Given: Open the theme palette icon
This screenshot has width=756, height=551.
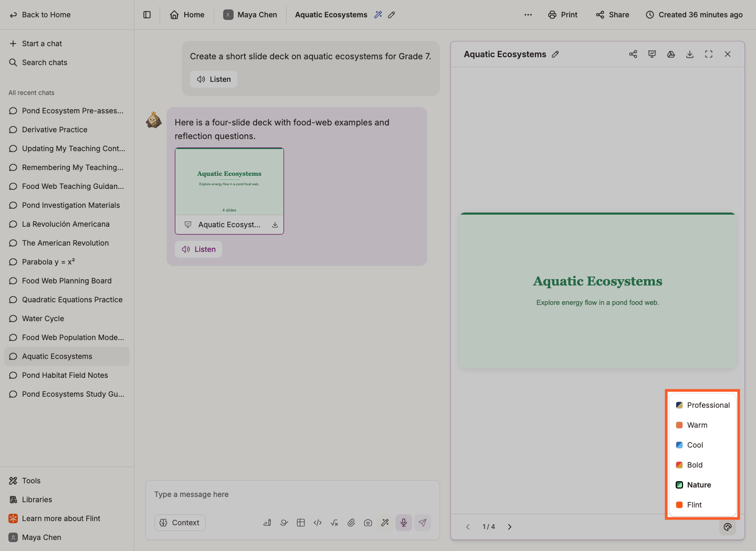Looking at the screenshot, I should tap(728, 527).
